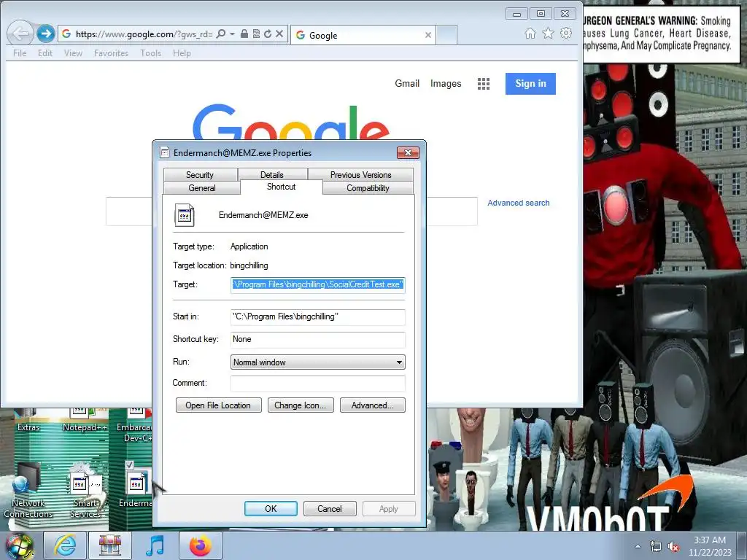Click the Internet Explorer back arrow

[x=20, y=34]
